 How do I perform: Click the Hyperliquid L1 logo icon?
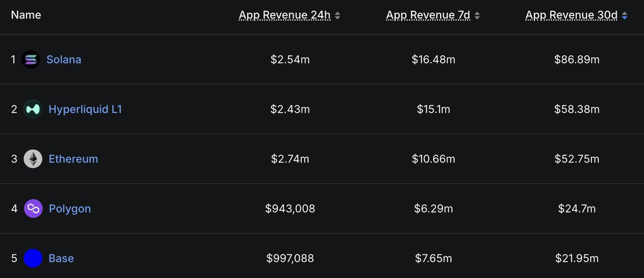[33, 109]
